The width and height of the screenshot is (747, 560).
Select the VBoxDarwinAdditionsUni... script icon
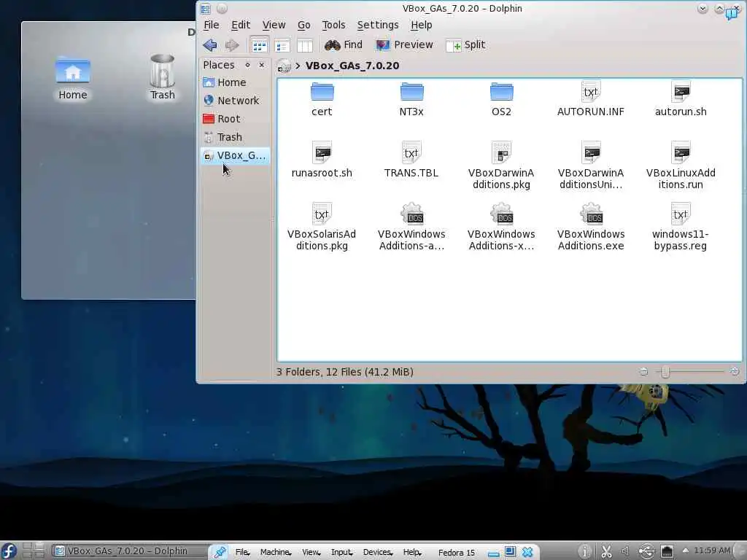[591, 152]
